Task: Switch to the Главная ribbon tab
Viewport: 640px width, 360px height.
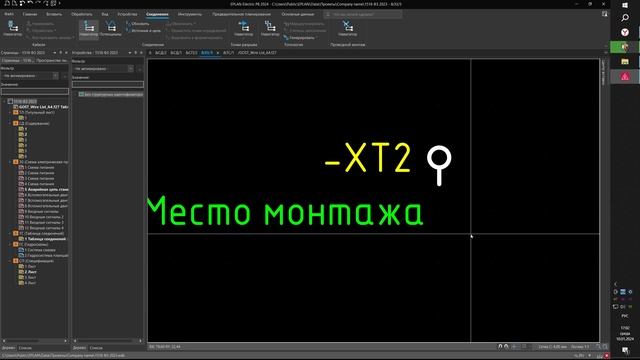Action: point(30,14)
